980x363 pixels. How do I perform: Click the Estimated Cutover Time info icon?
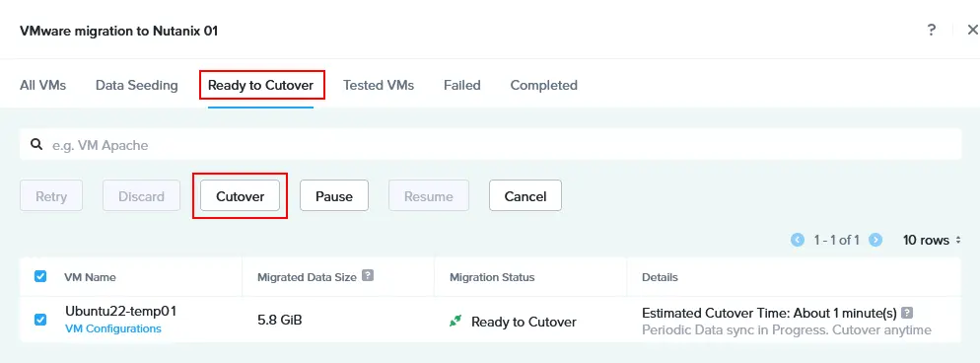click(907, 313)
